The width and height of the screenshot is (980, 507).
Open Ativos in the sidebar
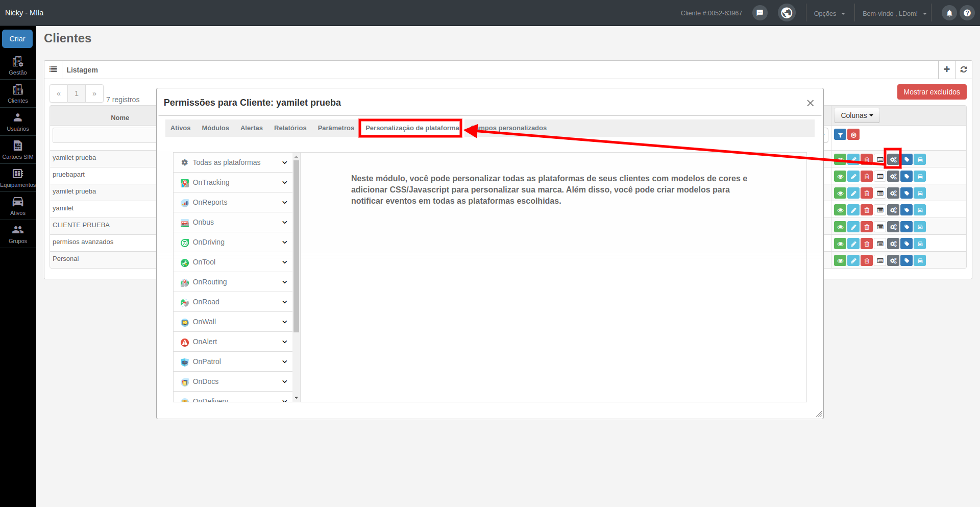pyautogui.click(x=18, y=206)
